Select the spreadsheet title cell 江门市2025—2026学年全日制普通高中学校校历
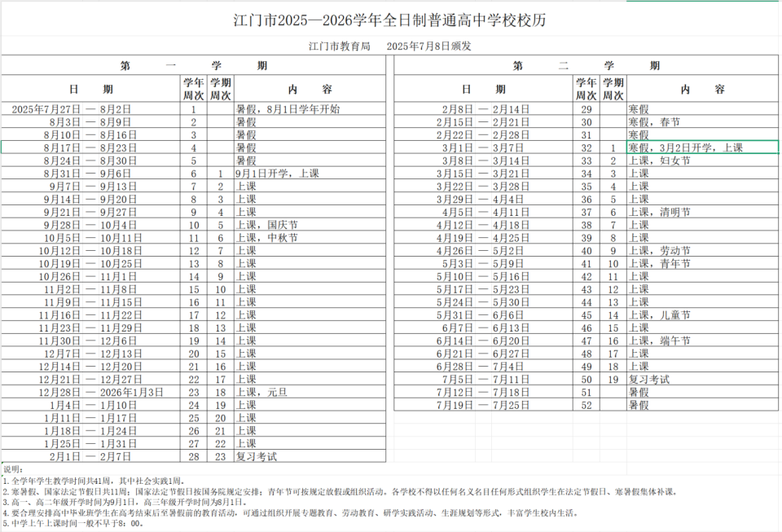Image resolution: width=782 pixels, height=532 pixels. tap(389, 20)
